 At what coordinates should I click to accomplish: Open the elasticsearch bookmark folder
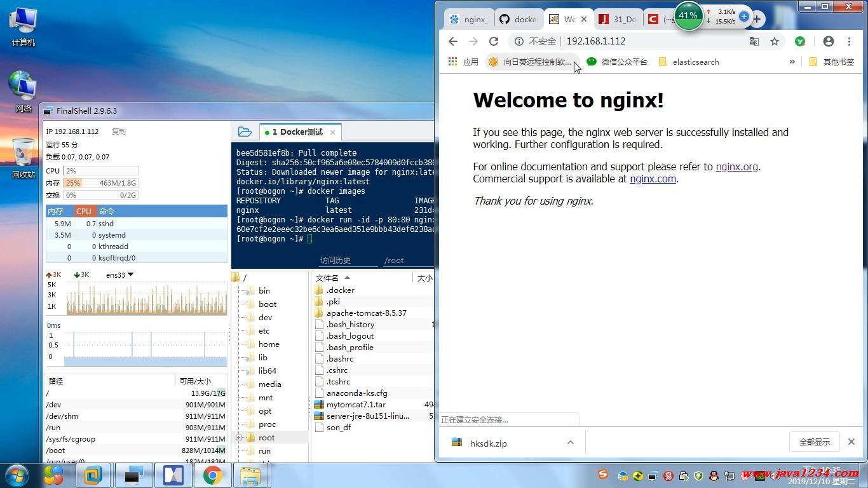(689, 62)
